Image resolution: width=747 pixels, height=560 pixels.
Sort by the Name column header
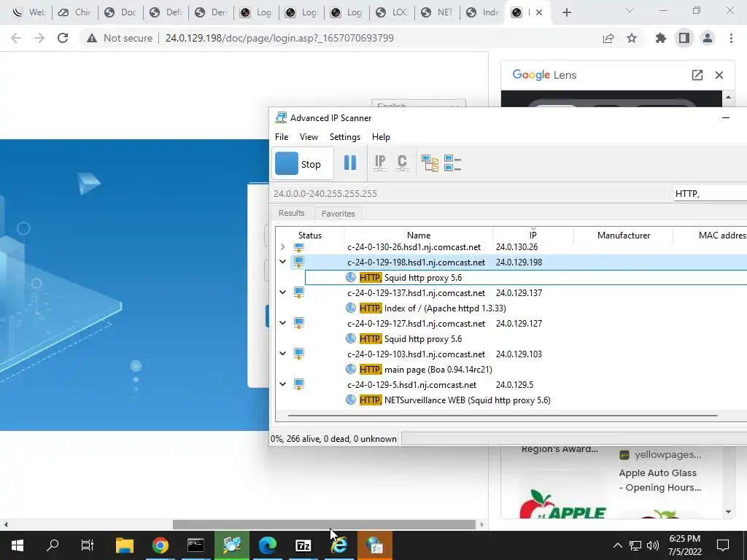coord(419,236)
